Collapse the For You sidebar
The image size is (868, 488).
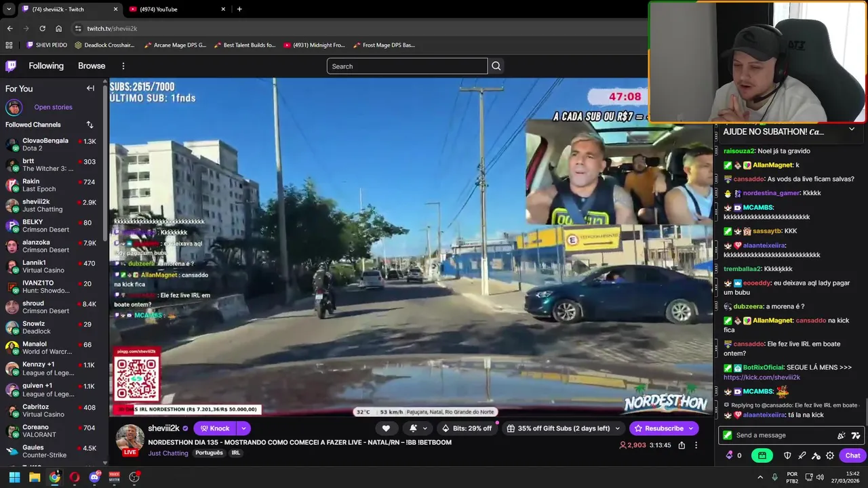click(90, 88)
